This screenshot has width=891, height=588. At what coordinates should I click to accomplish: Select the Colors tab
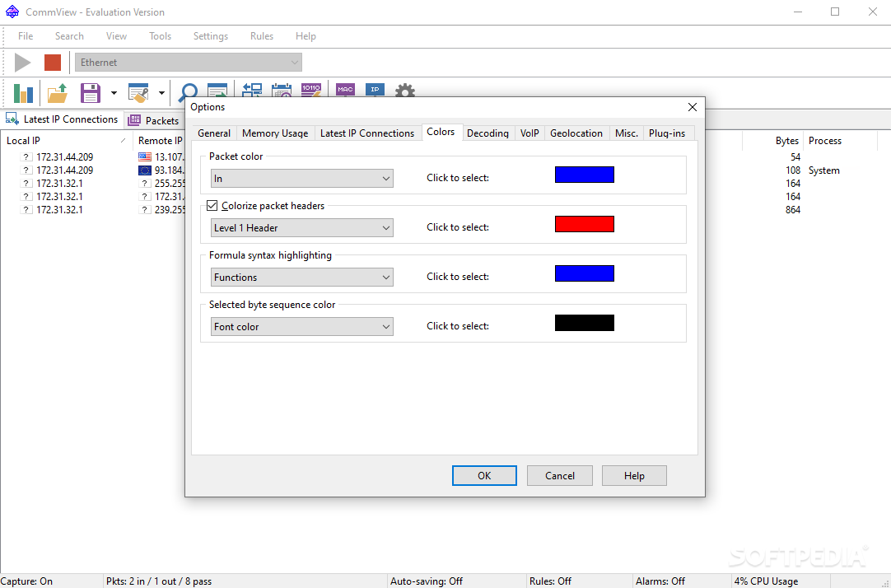point(441,132)
